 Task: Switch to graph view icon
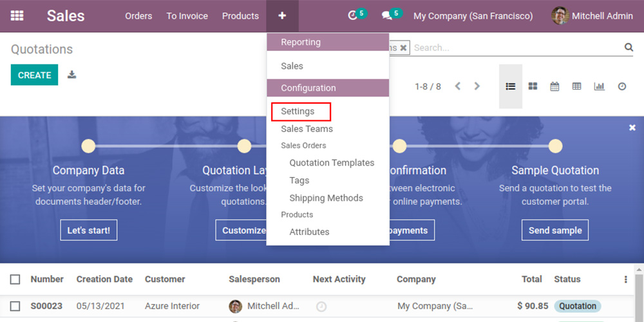599,86
